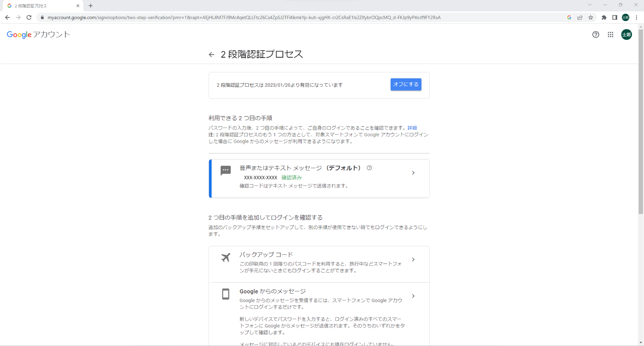This screenshot has height=346, width=644.
Task: Select the 2 段階認証プロセス browser tab
Action: click(43, 6)
